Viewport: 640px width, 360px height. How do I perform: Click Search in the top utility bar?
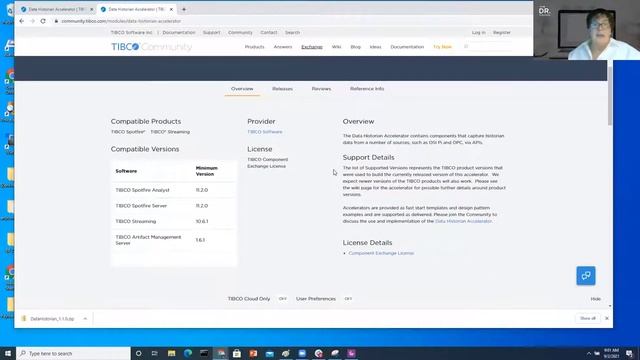tap(292, 32)
